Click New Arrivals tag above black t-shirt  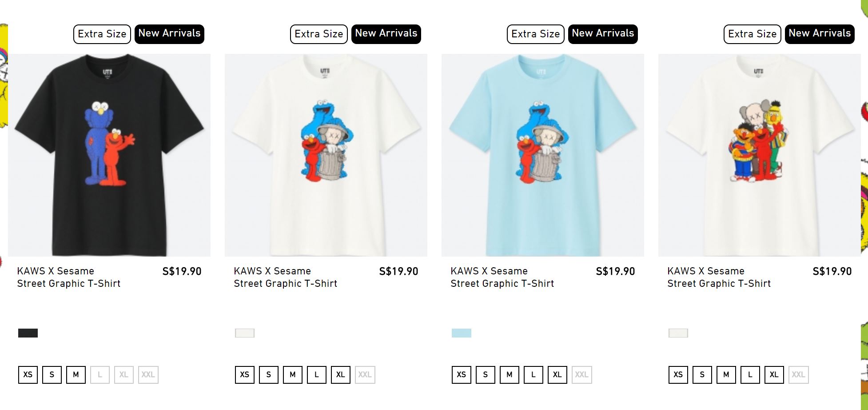point(169,34)
